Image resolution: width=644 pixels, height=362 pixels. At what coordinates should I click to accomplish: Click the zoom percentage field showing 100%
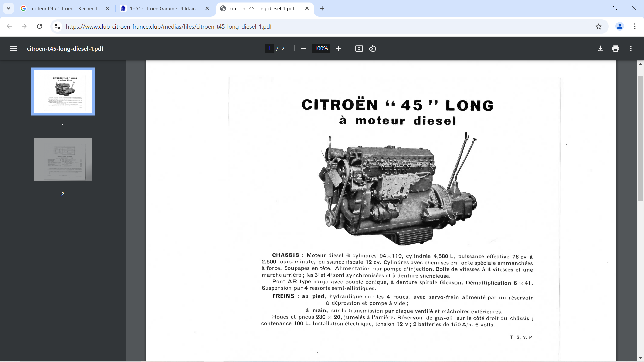pos(321,49)
